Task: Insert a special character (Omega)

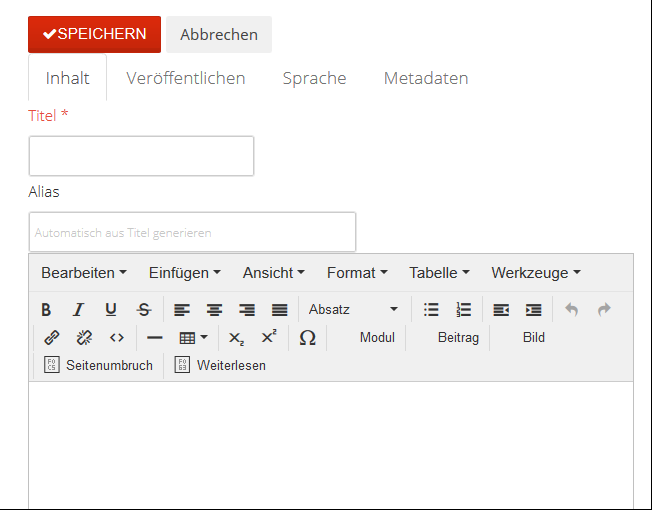Action: coord(307,338)
